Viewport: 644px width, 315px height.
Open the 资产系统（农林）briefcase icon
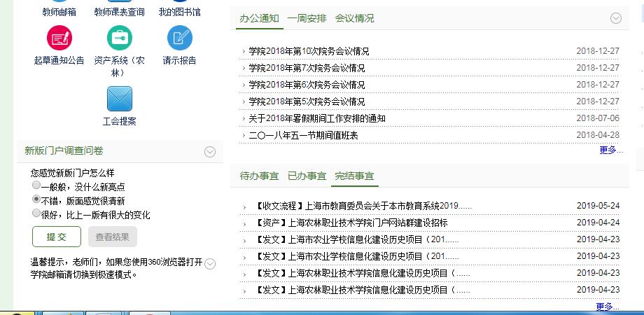[x=119, y=38]
